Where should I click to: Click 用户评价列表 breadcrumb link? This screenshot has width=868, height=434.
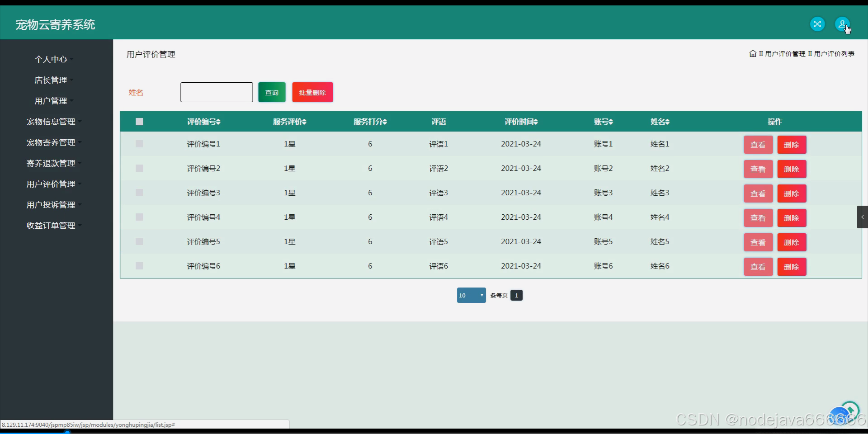click(x=834, y=54)
